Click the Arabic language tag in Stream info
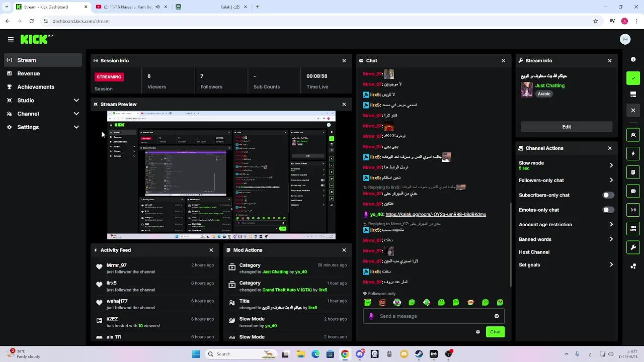Image resolution: width=644 pixels, height=362 pixels. 544,94
